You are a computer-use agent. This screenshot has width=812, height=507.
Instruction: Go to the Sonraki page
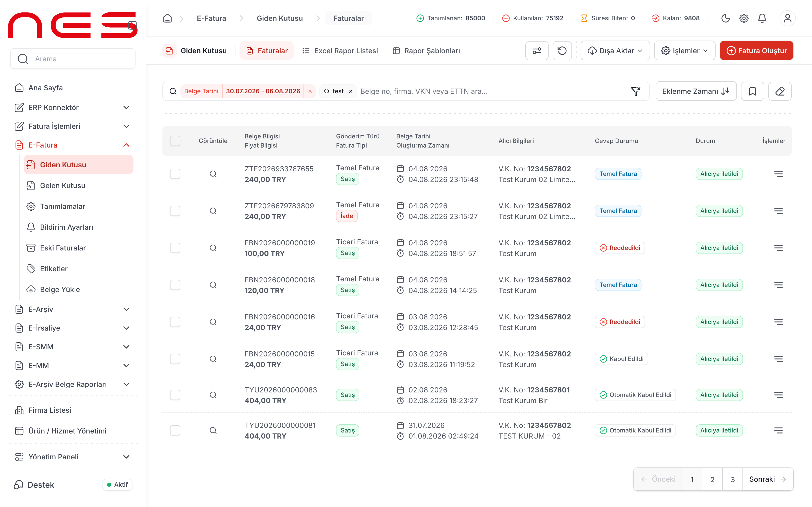[x=768, y=479]
